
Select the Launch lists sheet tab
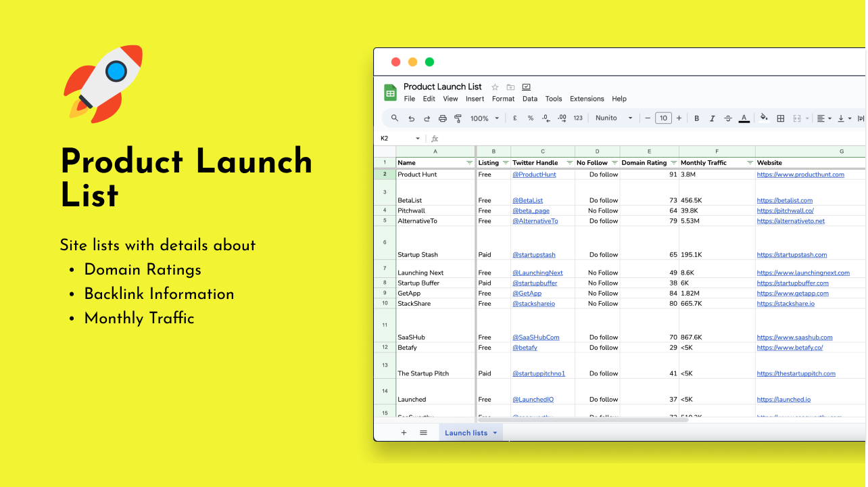[x=471, y=433]
